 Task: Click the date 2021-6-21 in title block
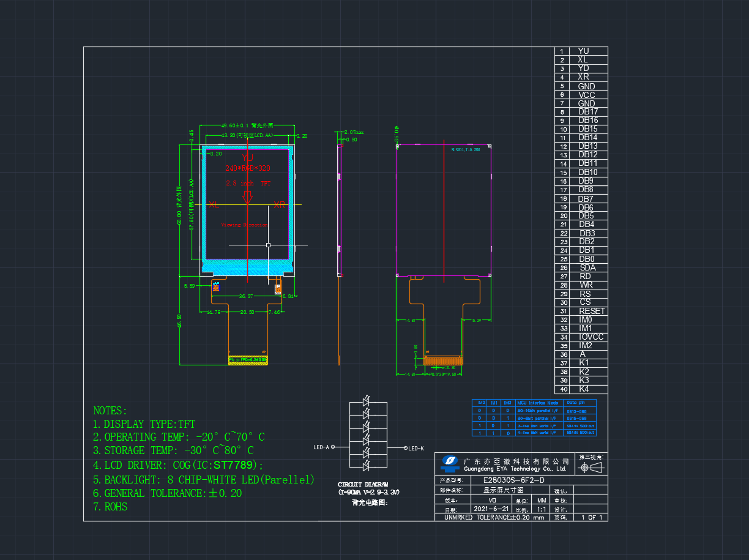coord(490,509)
